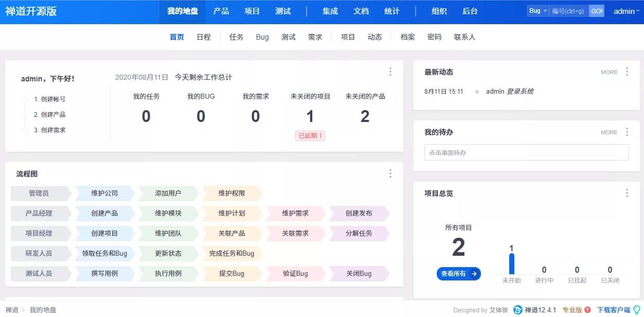Click step 1. 创建帐号
This screenshot has width=644, height=317.
point(49,99)
